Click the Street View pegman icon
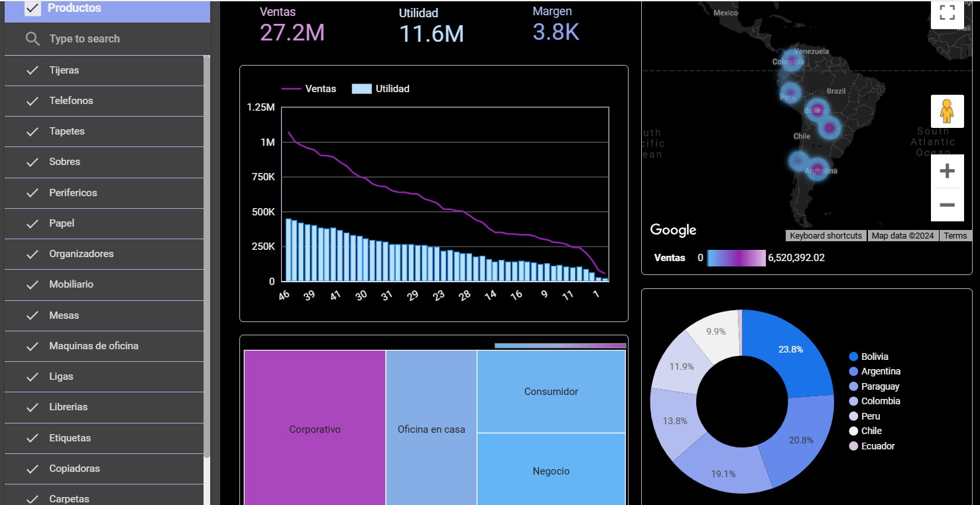Screen dimensions: 980x505 click(x=947, y=111)
